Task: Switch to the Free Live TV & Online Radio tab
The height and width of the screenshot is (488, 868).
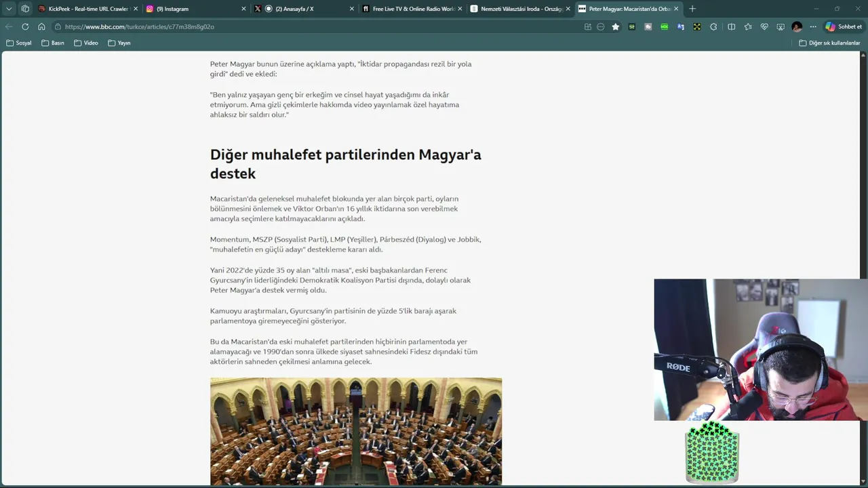Action: click(412, 9)
